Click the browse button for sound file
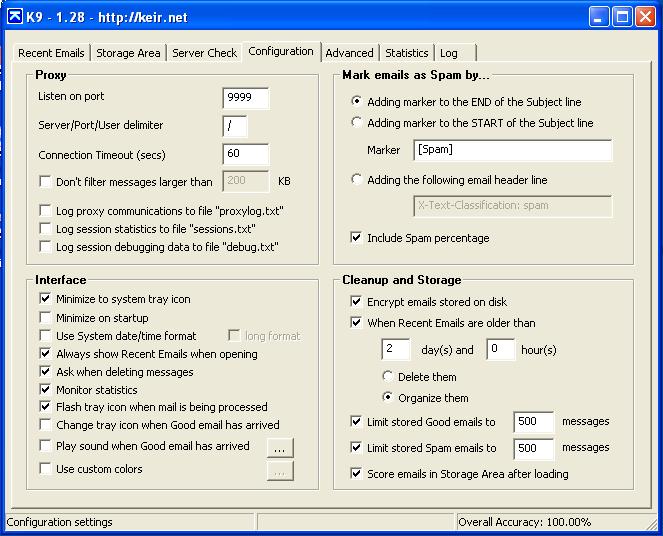The image size is (663, 536). tap(280, 448)
